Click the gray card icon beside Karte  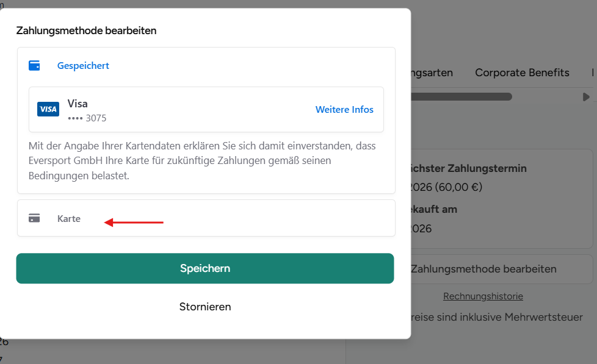coord(34,218)
